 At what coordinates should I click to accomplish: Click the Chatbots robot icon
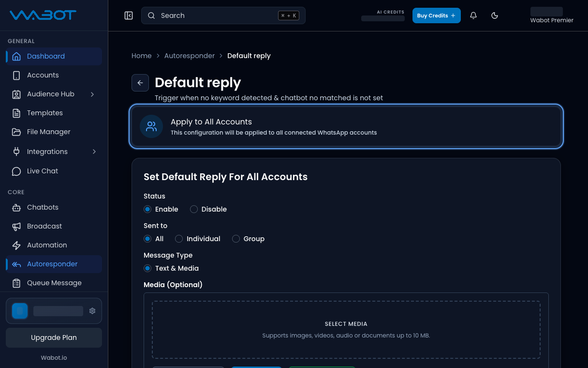tap(16, 207)
